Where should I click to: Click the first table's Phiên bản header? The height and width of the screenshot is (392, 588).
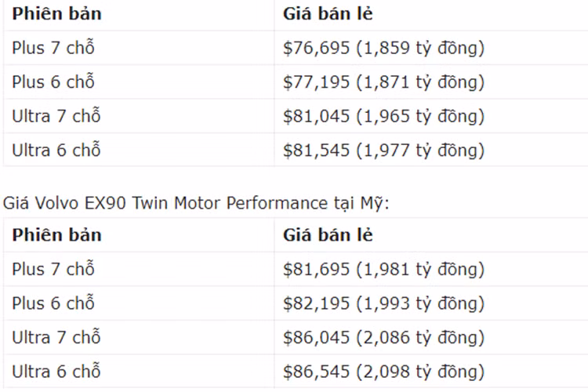tap(56, 14)
